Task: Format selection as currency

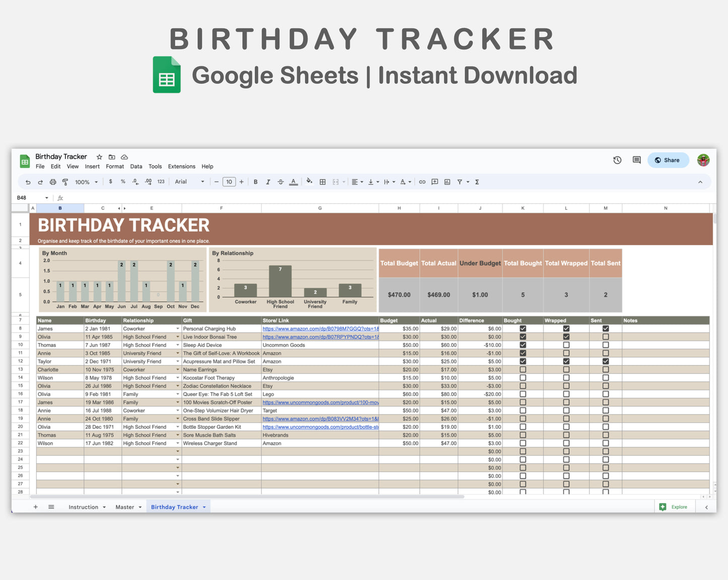Action: (110, 182)
